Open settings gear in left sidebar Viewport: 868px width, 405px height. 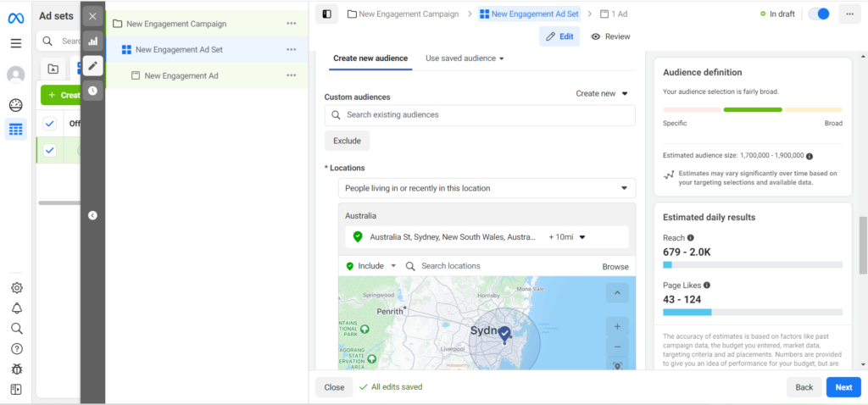17,288
